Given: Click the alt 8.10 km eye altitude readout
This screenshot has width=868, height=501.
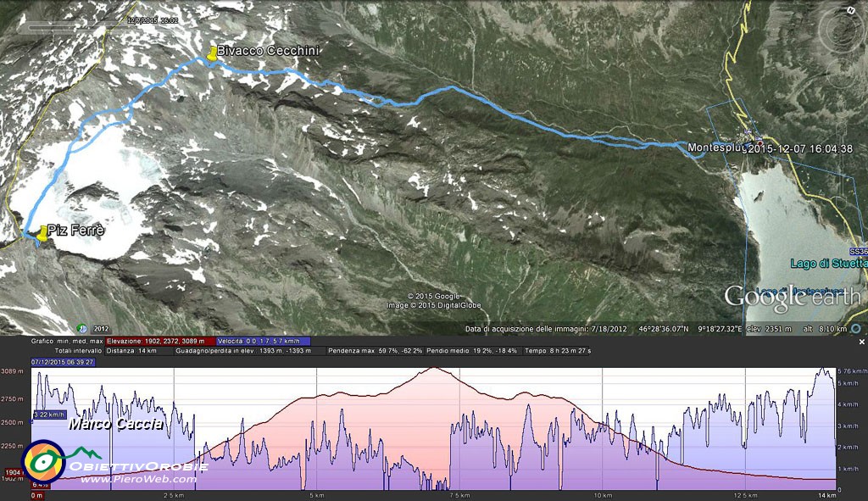Looking at the screenshot, I should (825, 329).
